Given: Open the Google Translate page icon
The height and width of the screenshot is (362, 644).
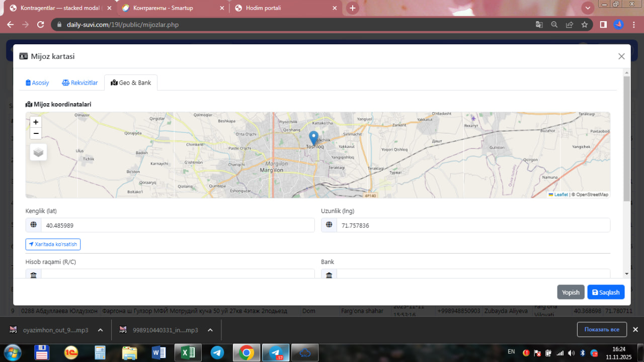Looking at the screenshot, I should 539,25.
